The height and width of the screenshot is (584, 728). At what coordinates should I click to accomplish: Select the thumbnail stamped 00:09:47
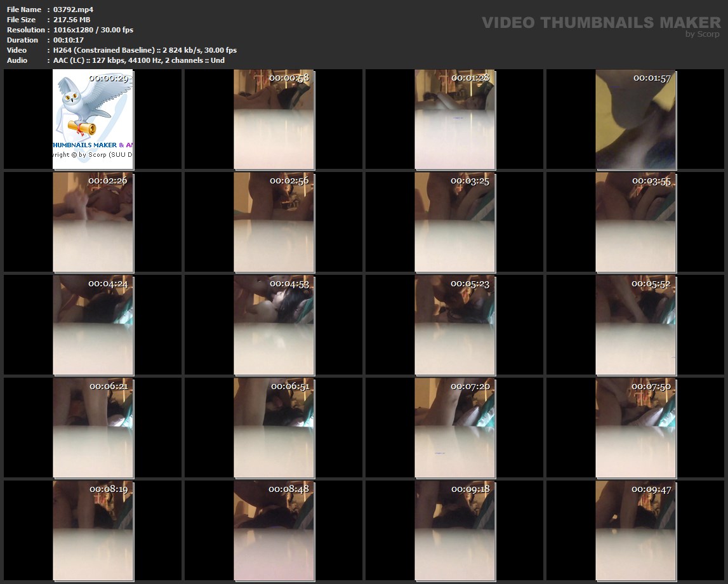[636, 531]
